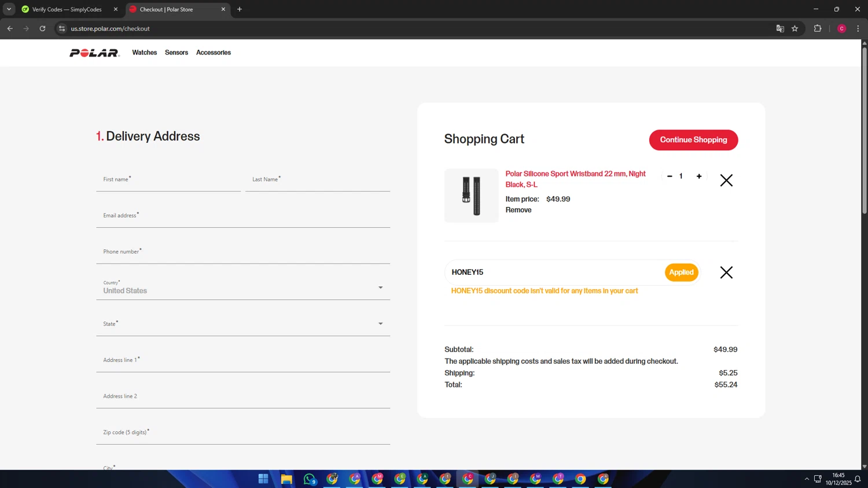Open the Watches menu

(145, 53)
